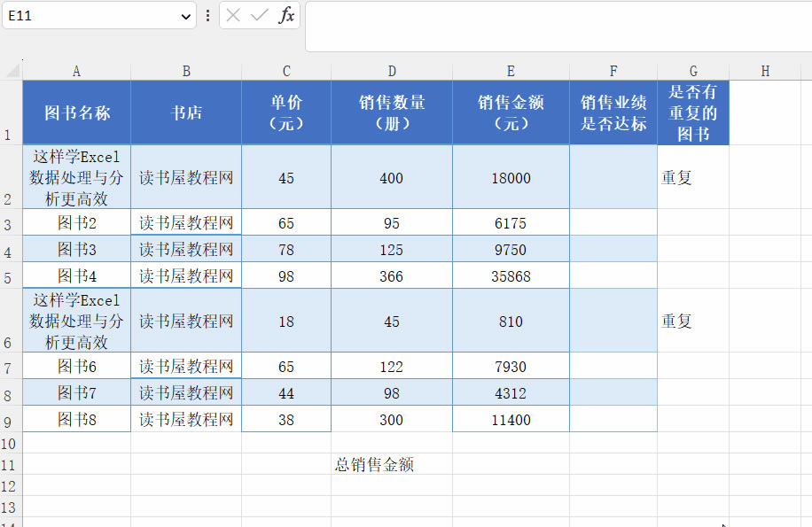Click the cell showing unit price 45
The image size is (812, 527).
pos(285,177)
